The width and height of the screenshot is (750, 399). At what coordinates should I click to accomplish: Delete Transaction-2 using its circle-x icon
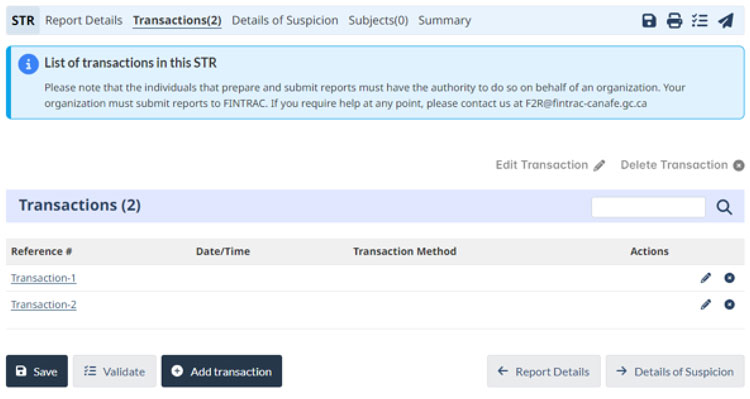click(x=729, y=304)
